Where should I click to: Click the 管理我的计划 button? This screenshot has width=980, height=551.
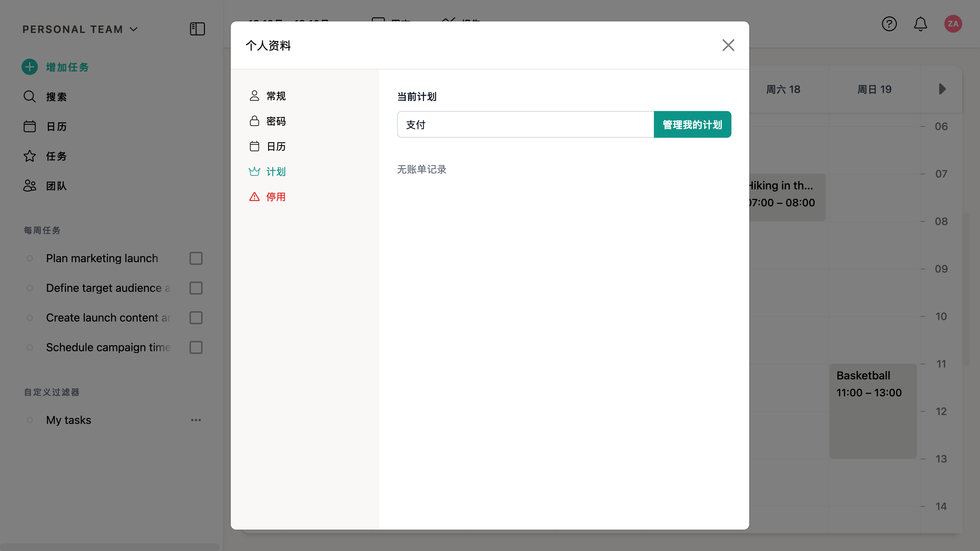(692, 124)
